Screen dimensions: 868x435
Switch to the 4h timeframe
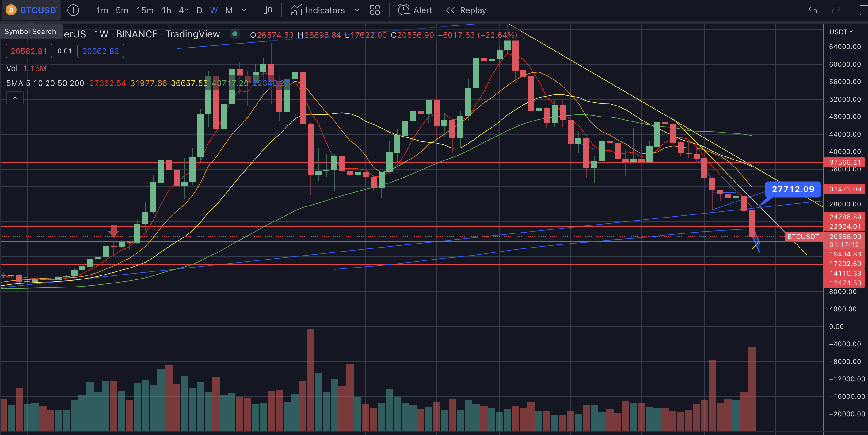pyautogui.click(x=184, y=10)
